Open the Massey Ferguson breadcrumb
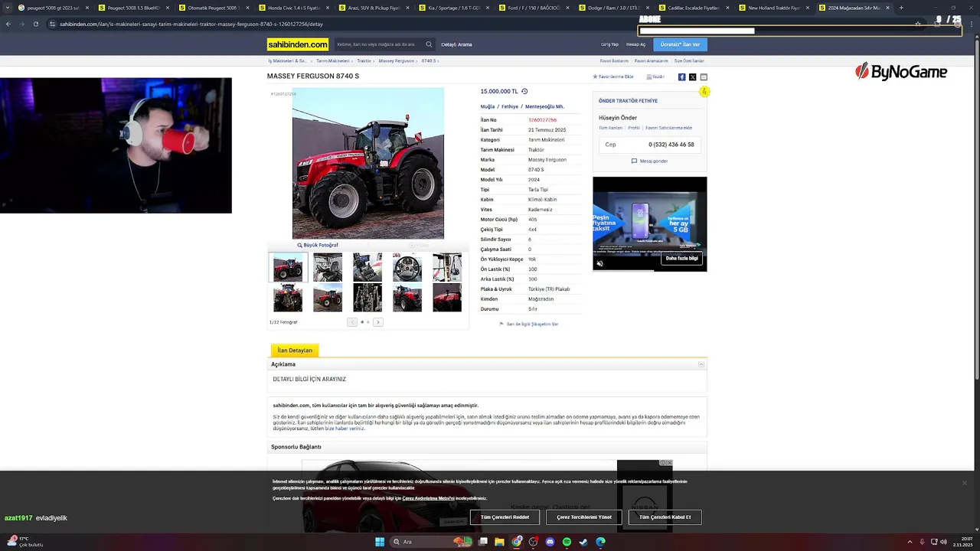The image size is (980, 551). (396, 60)
